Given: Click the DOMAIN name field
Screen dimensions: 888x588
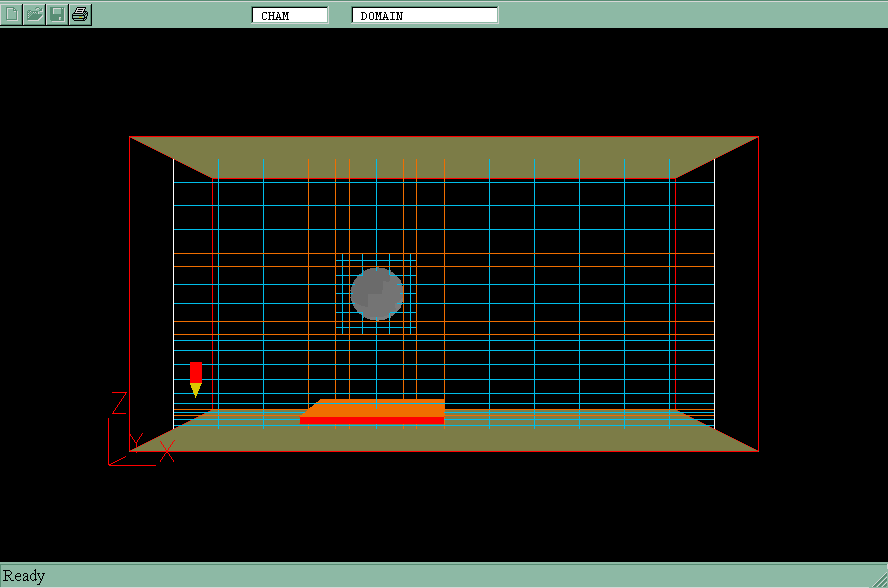Looking at the screenshot, I should 425,15.
